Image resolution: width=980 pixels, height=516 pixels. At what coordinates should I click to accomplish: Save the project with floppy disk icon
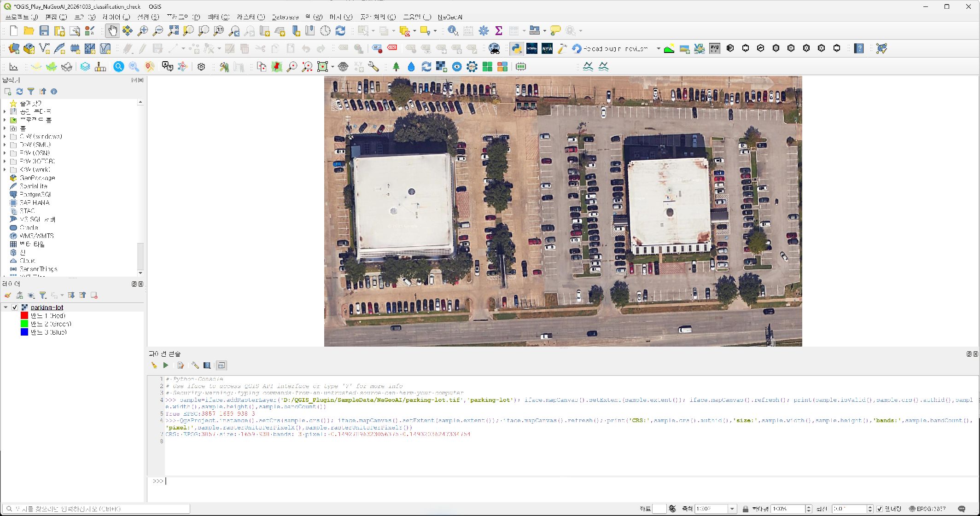[44, 31]
